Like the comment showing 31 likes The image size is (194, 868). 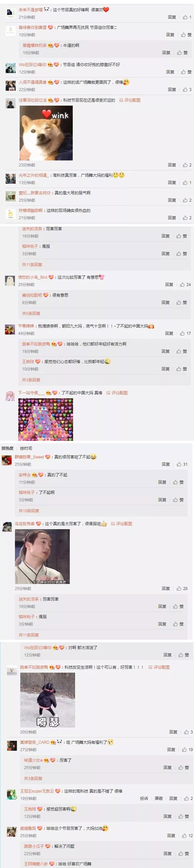click(182, 464)
